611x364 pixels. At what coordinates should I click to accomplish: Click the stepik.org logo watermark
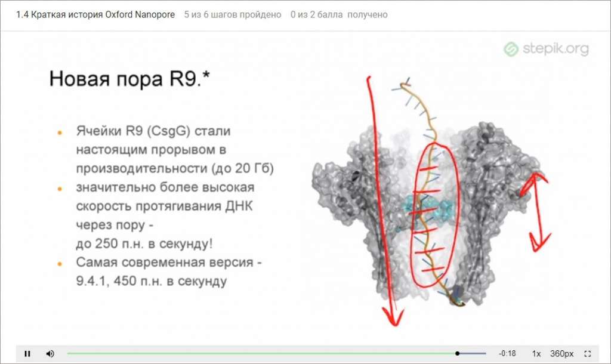coord(545,49)
